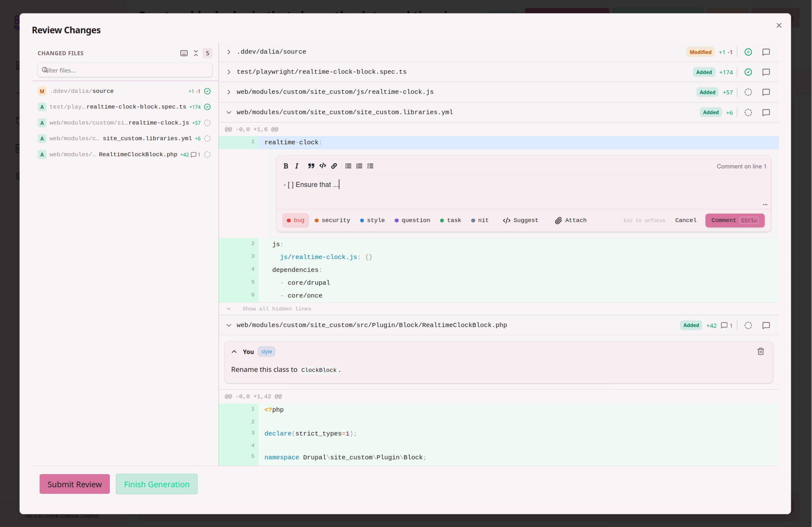
Task: Insert a link in comment editor
Action: pos(334,166)
